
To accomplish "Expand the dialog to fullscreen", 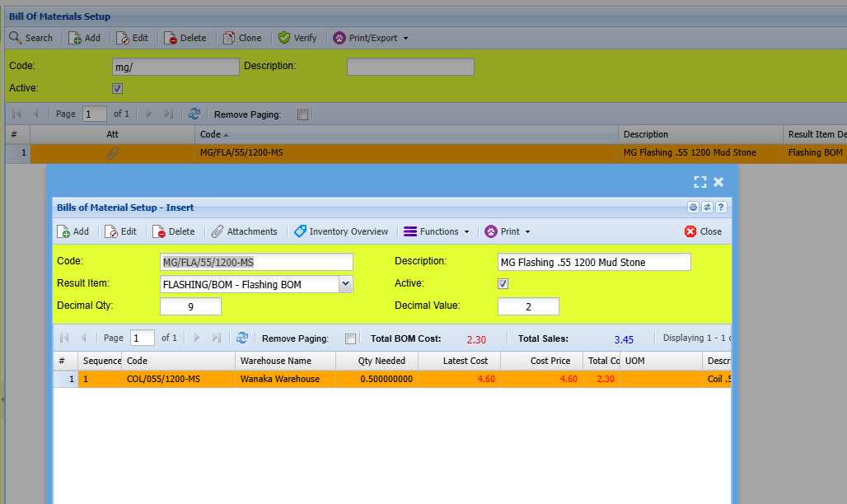I will (x=700, y=182).
